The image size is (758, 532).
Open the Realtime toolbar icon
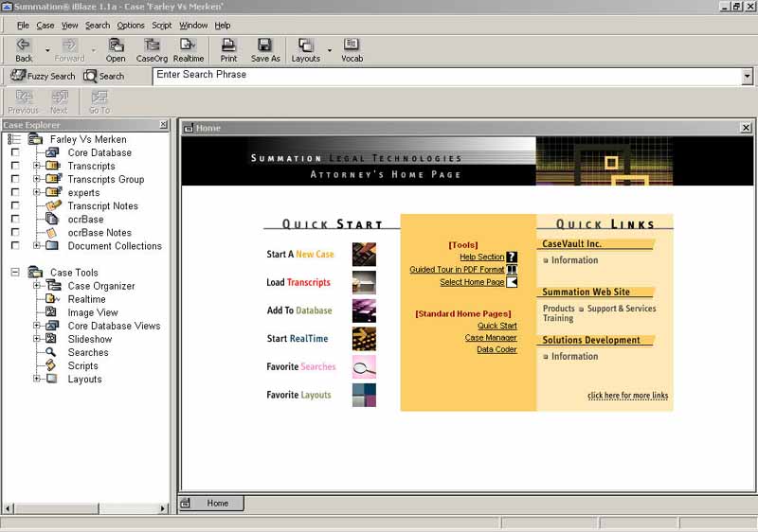[189, 45]
